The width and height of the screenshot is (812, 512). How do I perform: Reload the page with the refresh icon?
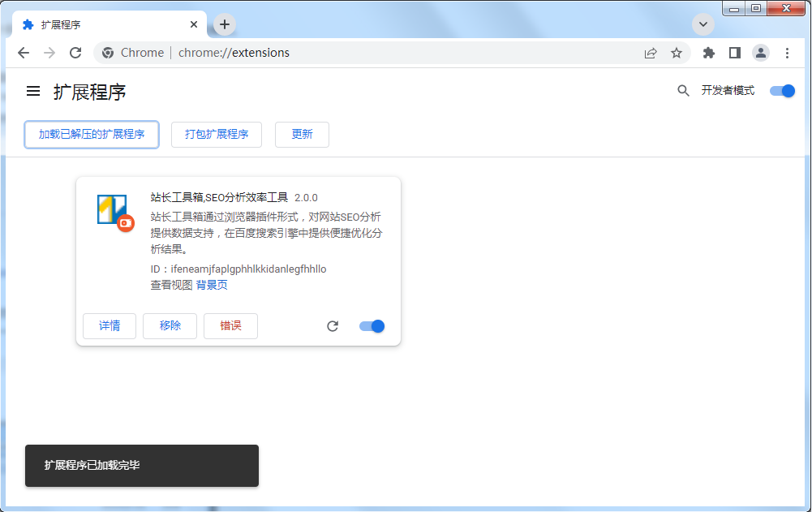[x=75, y=53]
